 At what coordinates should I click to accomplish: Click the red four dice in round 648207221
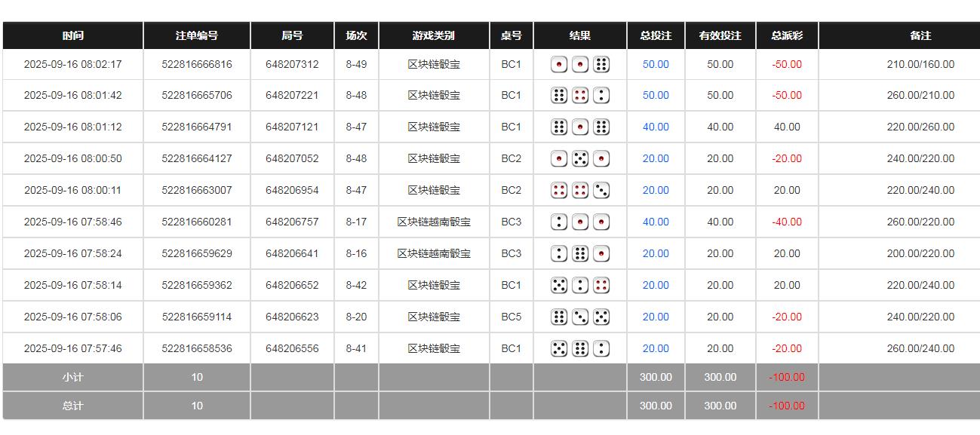click(x=579, y=95)
